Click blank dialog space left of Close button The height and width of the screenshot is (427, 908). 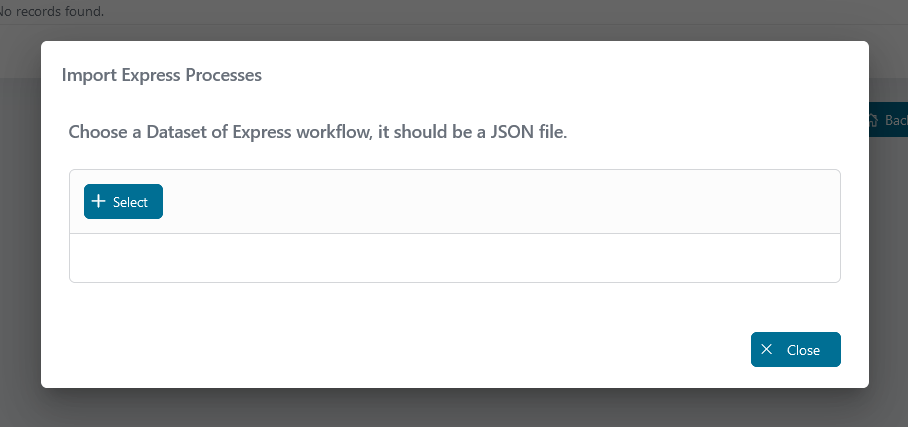click(x=405, y=349)
